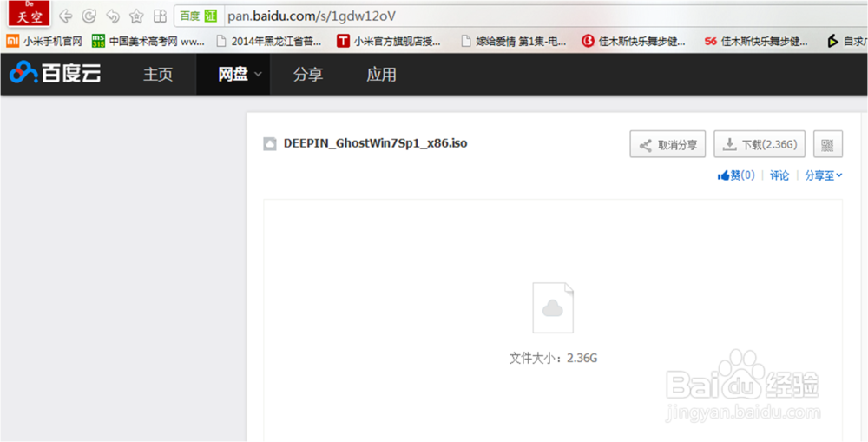
Task: Open the first 佳木斯快乐舞步健 bookmark
Action: click(x=634, y=42)
